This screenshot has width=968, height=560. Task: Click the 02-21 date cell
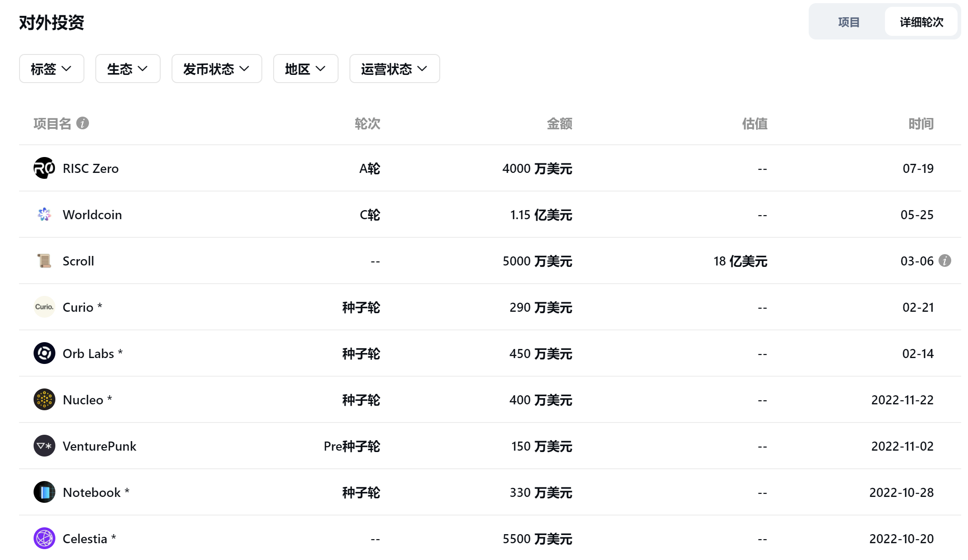[x=918, y=308]
